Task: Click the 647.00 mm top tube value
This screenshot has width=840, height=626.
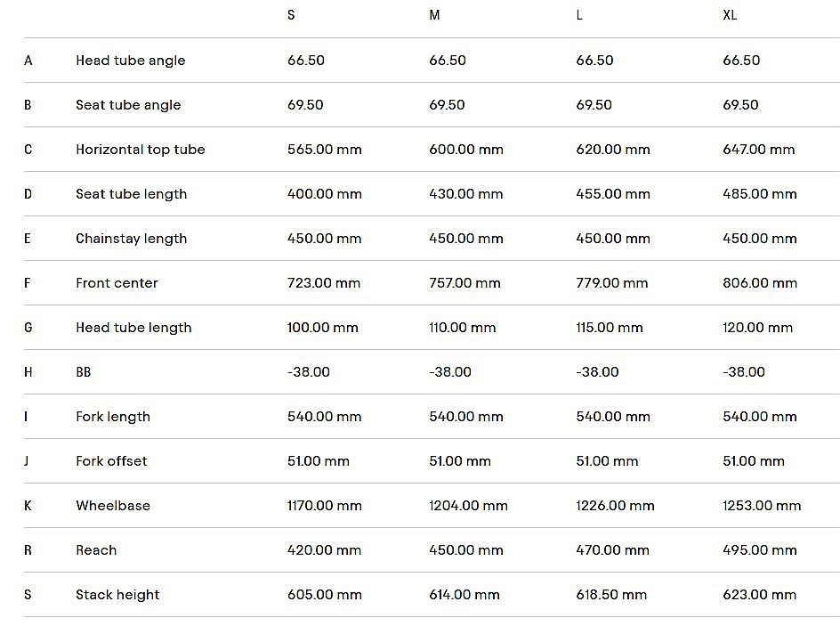Action: tap(758, 150)
